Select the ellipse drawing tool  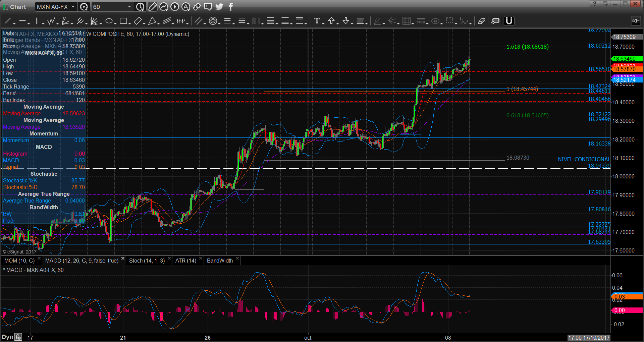click(109, 21)
